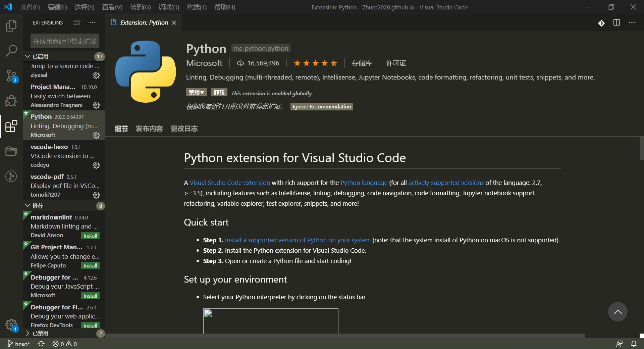
Task: Open Source Control view with 3 changes
Action: pos(11,76)
